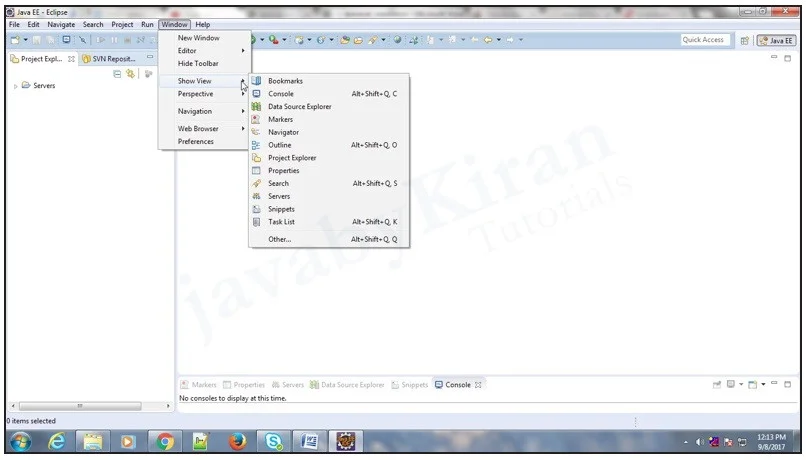Open Task List view from submenu
This screenshot has height=460, width=806.
(x=329, y=222)
